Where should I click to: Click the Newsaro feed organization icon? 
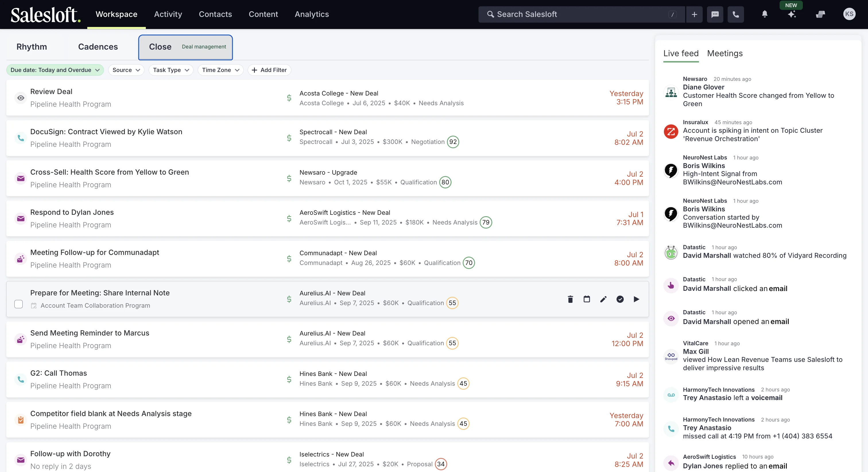(671, 92)
